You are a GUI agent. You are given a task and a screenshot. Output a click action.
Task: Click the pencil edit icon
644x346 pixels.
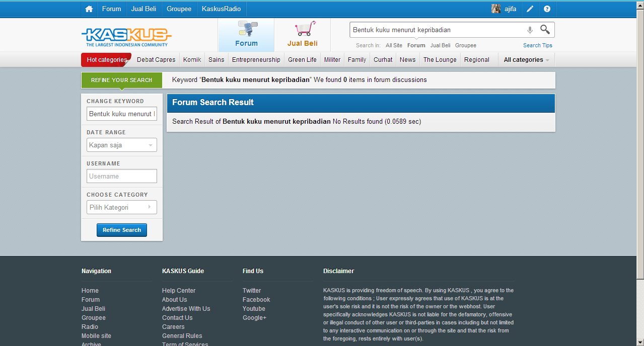530,9
